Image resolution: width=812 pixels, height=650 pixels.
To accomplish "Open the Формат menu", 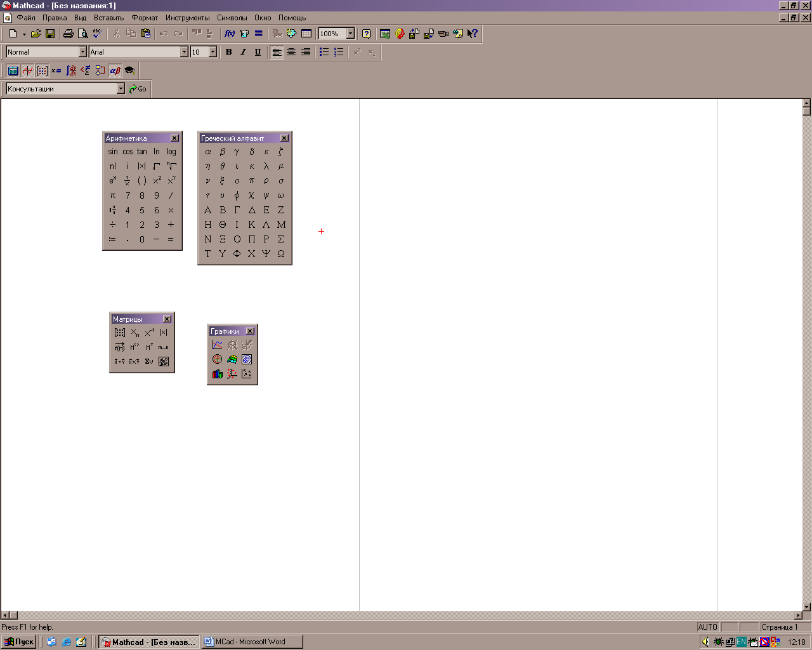I will (145, 18).
